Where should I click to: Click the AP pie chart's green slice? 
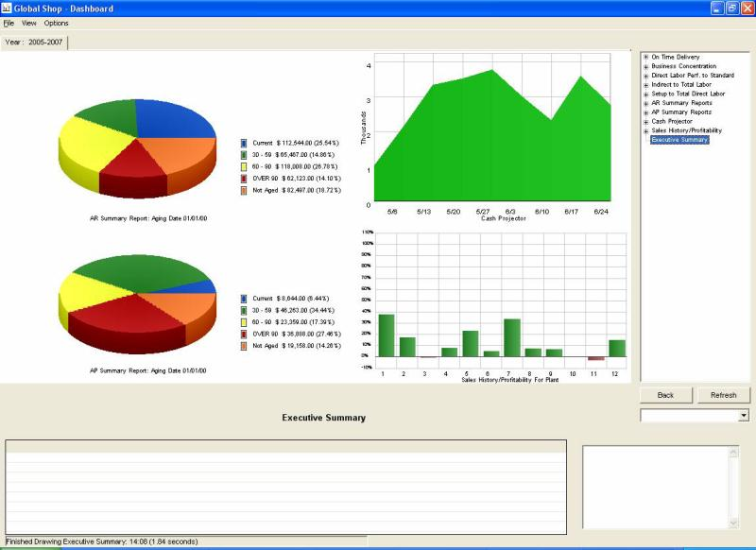140,272
